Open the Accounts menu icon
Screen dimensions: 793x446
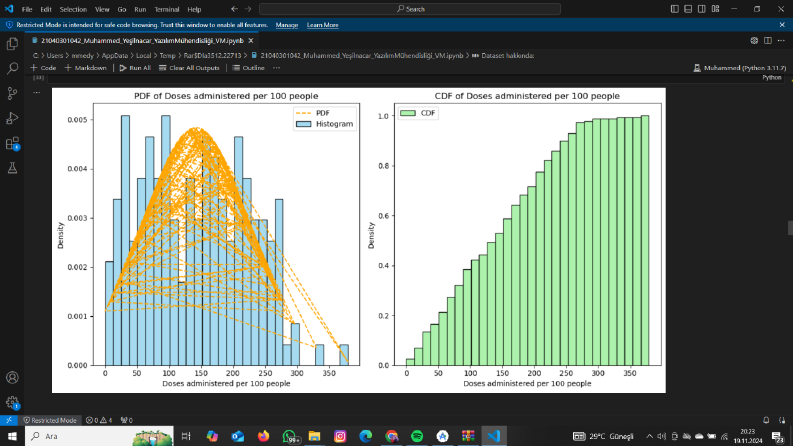12,377
